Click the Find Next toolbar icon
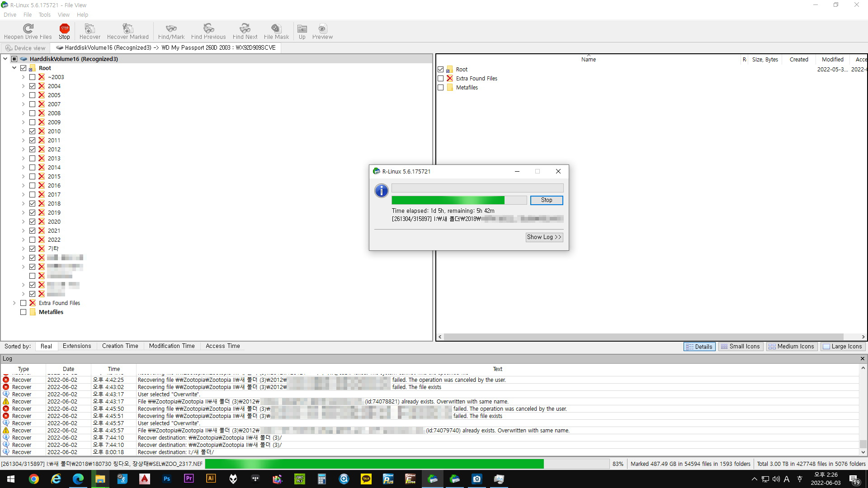Image resolution: width=868 pixels, height=488 pixels. pyautogui.click(x=245, y=29)
